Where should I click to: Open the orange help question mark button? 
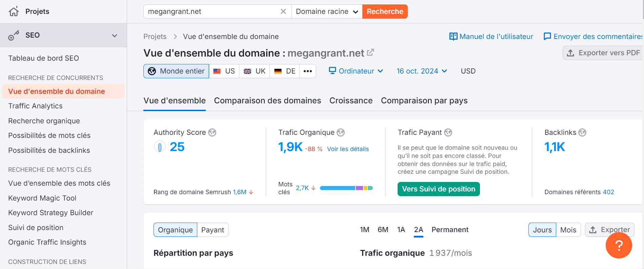click(x=619, y=245)
